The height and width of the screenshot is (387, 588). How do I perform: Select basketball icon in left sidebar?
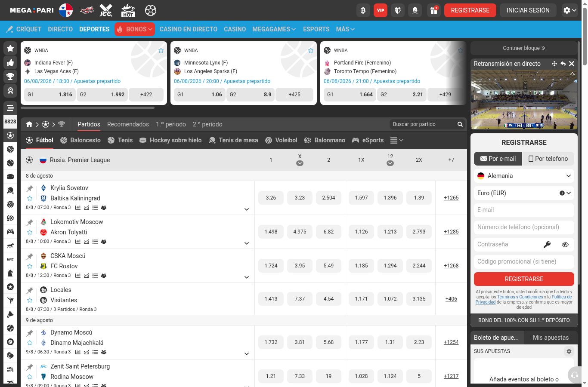tap(10, 149)
